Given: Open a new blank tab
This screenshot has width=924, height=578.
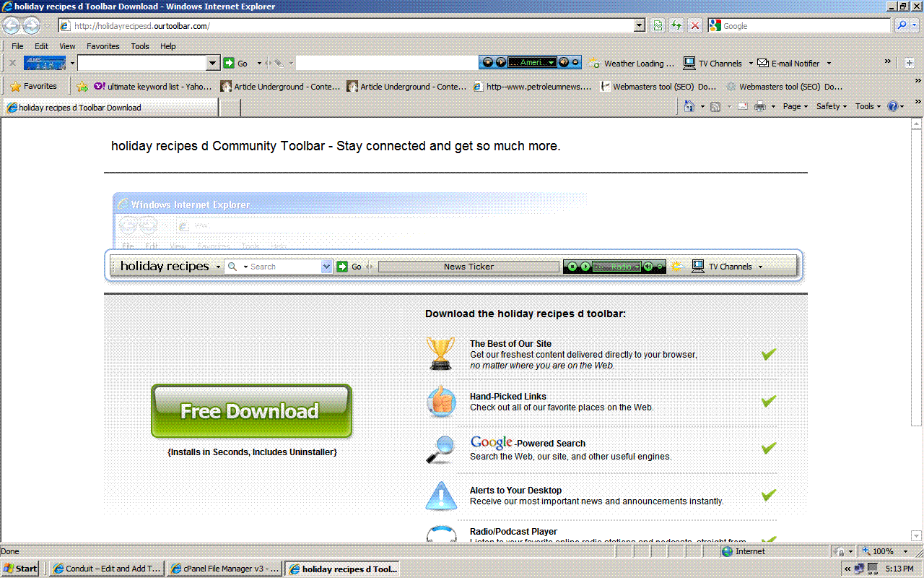Looking at the screenshot, I should [230, 108].
